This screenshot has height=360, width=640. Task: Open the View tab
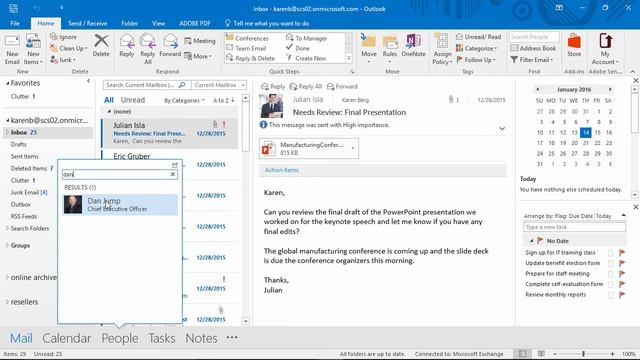[158, 23]
